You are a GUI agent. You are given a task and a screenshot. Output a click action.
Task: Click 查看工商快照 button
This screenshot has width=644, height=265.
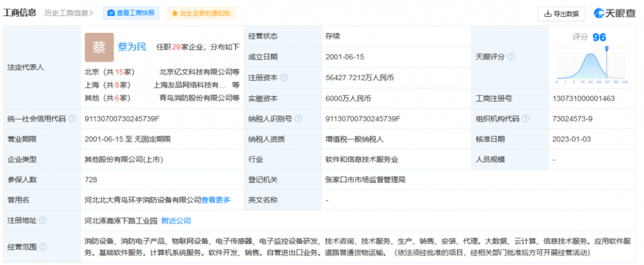(131, 13)
